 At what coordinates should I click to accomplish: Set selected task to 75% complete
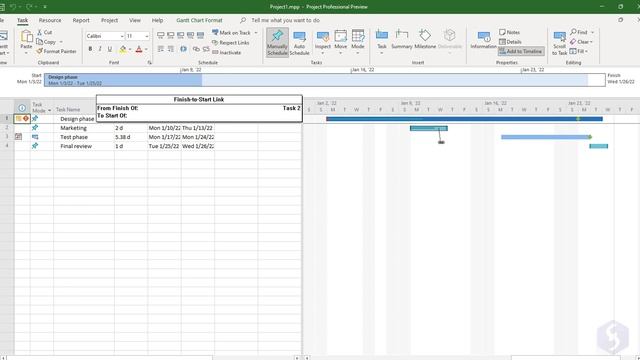[x=190, y=36]
